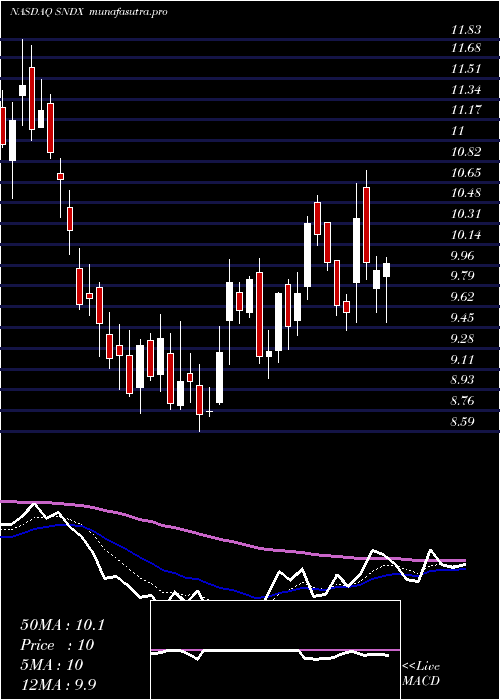Click the 11 price axis label
This screenshot has width=500, height=700.
458,131
